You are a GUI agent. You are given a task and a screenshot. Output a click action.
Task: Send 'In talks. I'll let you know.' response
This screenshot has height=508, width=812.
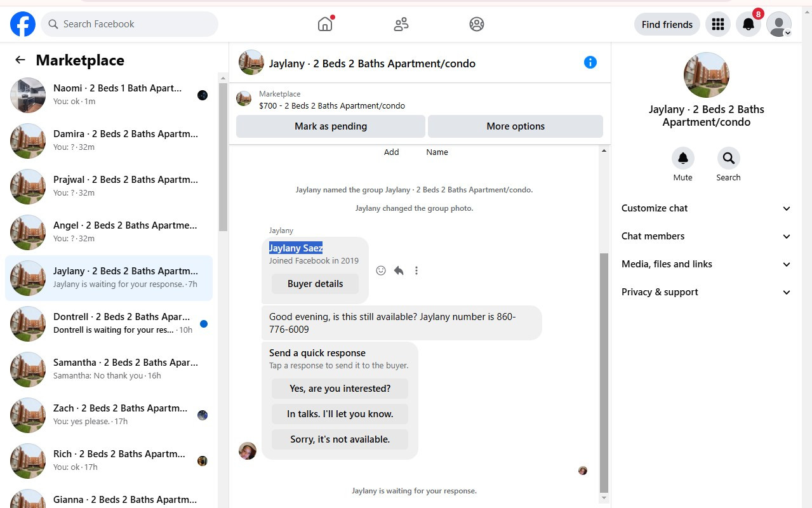[340, 414]
